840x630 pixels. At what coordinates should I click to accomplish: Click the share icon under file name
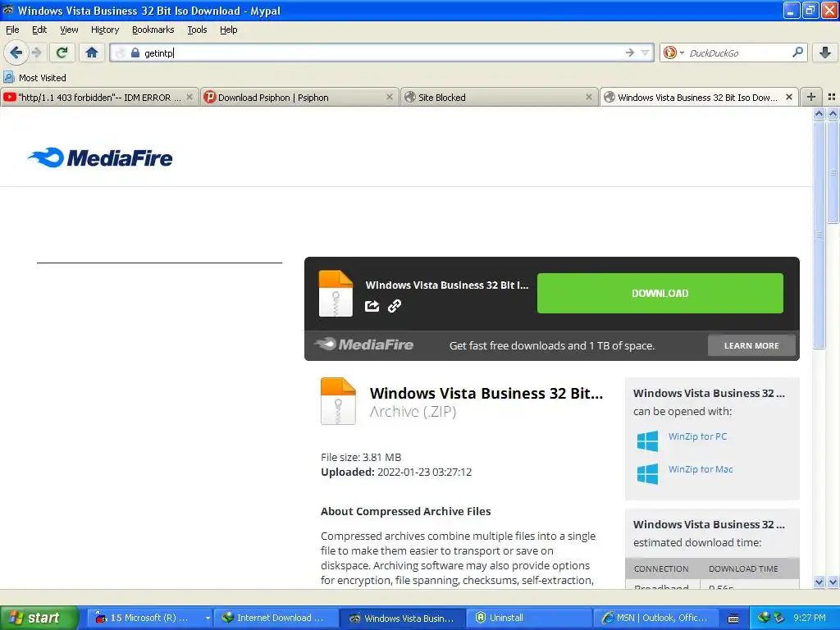pos(372,306)
